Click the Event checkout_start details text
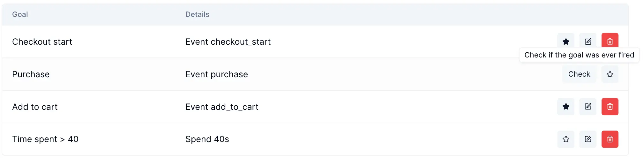The image size is (644, 159). click(228, 42)
